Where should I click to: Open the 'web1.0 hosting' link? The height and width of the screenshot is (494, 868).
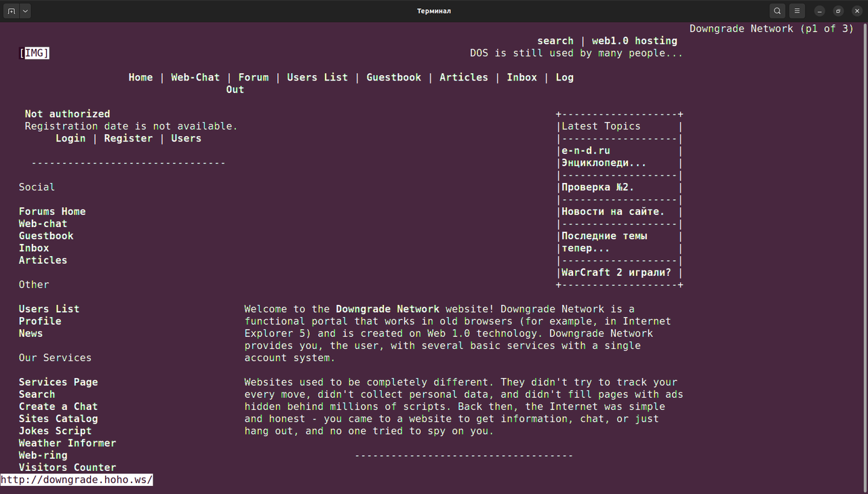click(x=635, y=41)
